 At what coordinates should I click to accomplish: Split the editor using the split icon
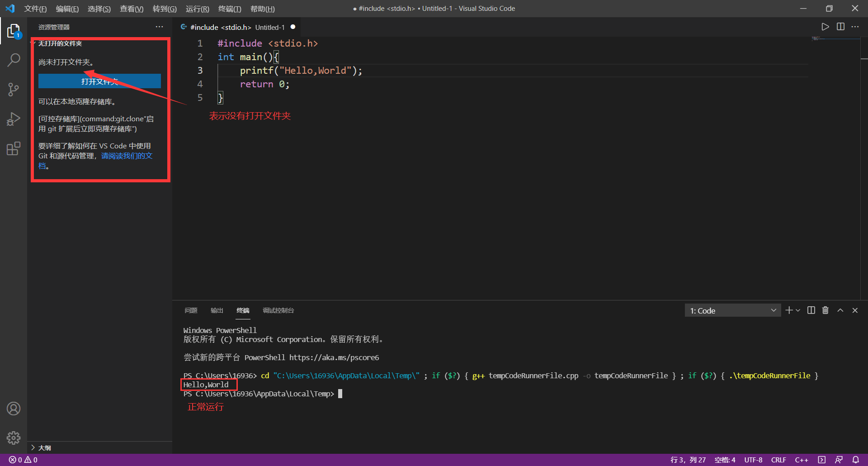coord(840,27)
